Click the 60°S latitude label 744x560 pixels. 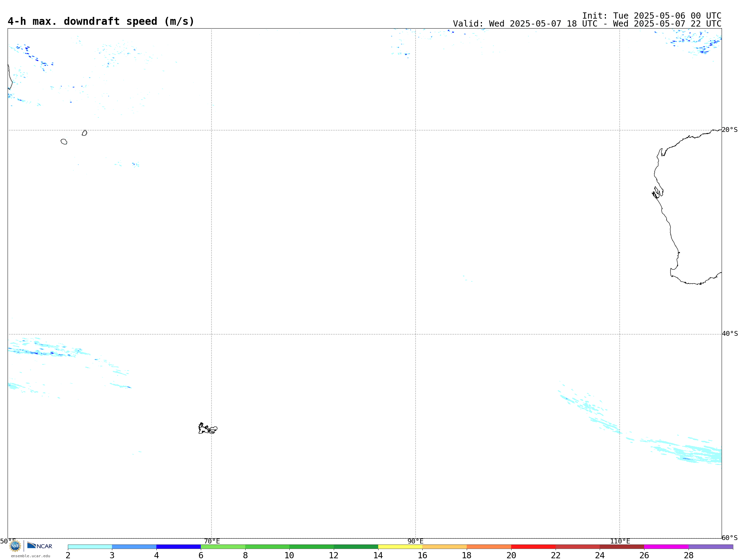[x=730, y=538]
